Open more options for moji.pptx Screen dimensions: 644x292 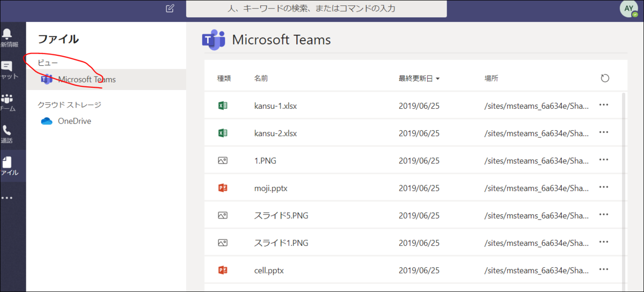coord(603,188)
